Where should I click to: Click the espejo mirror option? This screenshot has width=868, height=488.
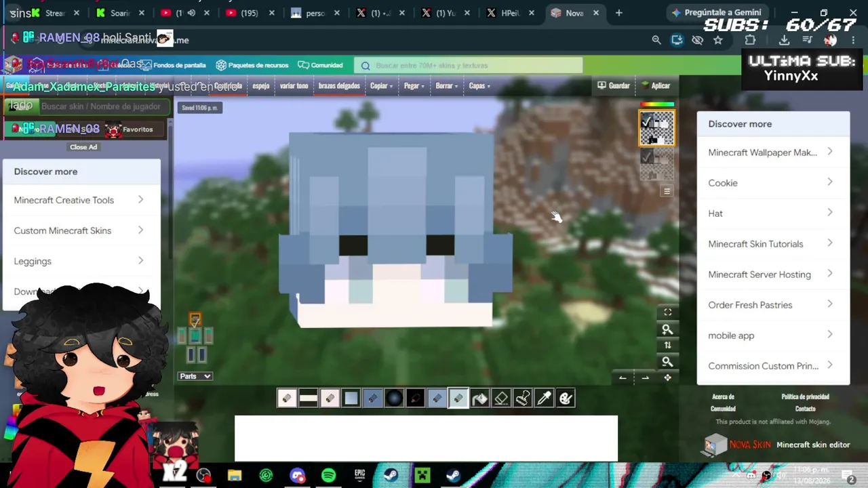261,86
